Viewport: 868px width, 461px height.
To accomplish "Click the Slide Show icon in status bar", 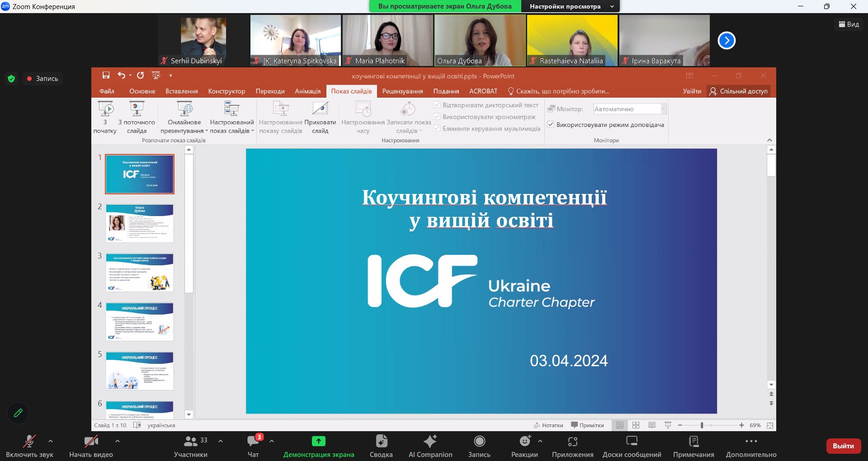I will (x=668, y=425).
